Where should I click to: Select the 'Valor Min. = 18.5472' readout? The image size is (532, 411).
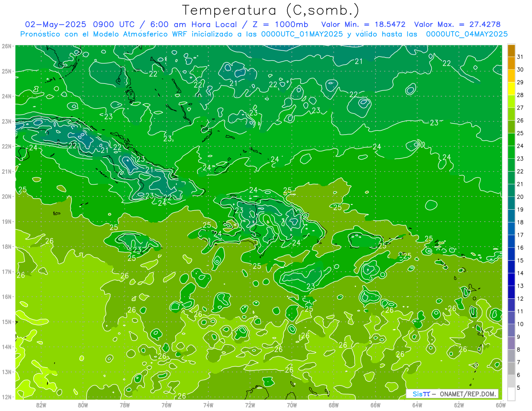coord(363,24)
